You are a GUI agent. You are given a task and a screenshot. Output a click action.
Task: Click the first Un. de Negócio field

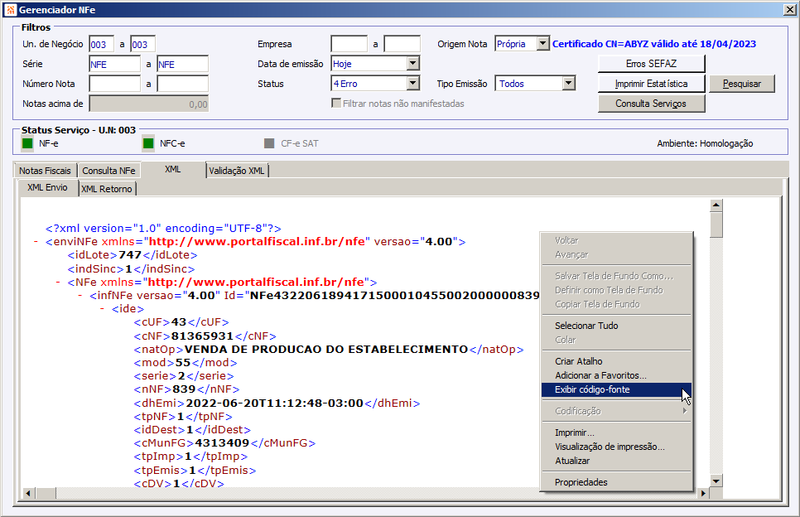[101, 44]
